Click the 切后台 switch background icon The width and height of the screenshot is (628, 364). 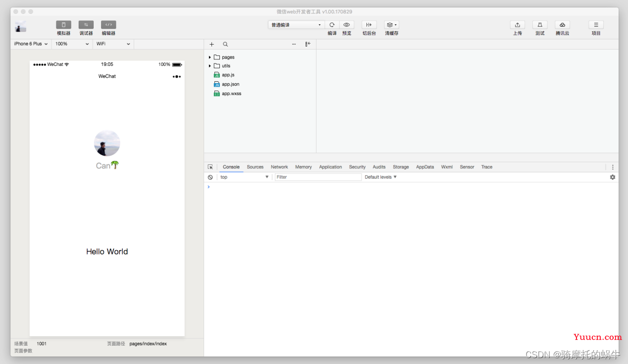pyautogui.click(x=369, y=25)
